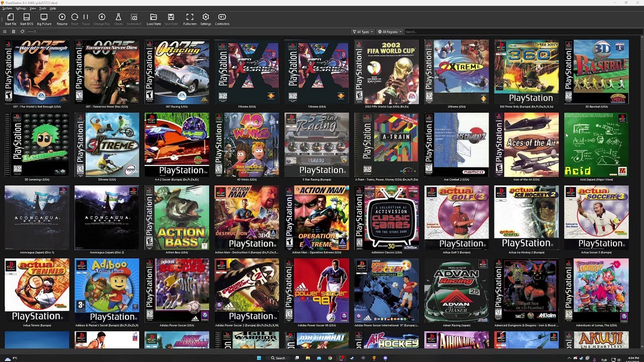The height and width of the screenshot is (362, 644).
Task: Open the Load State folder icon
Action: coord(154,19)
